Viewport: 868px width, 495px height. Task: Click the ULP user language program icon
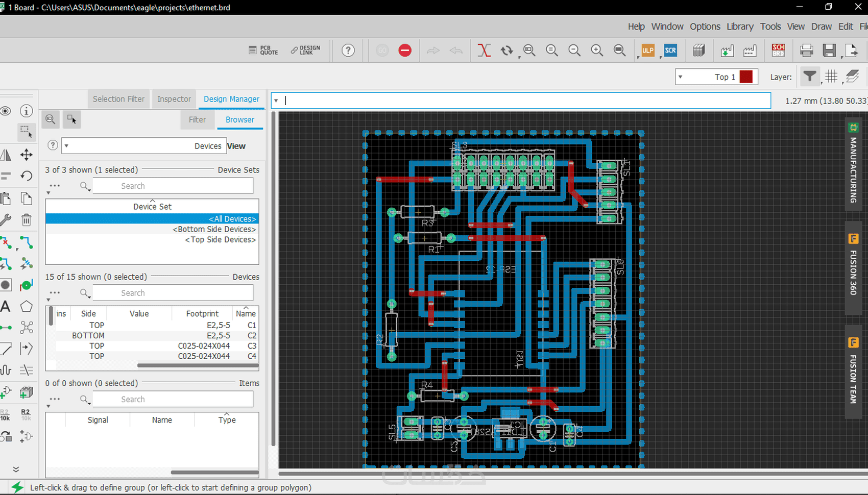(647, 51)
